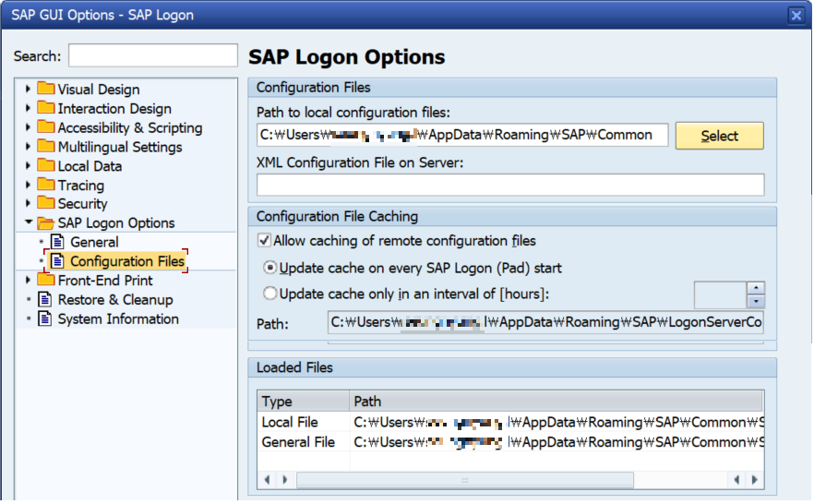Select Update cache only in an interval

269,294
